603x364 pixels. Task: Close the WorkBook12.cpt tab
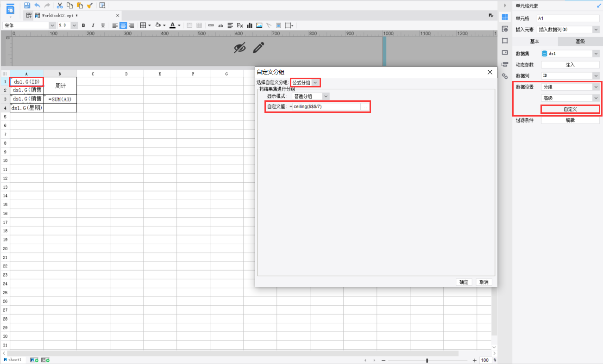118,15
